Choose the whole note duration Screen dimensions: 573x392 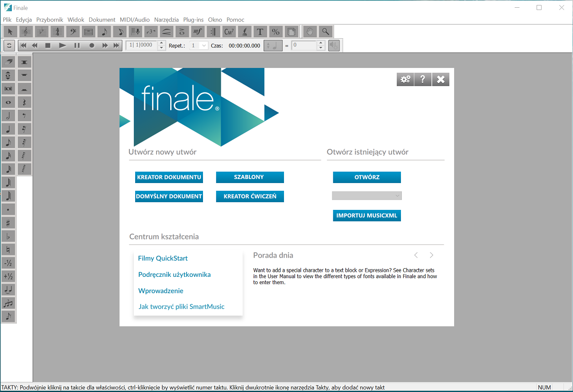pos(9,102)
